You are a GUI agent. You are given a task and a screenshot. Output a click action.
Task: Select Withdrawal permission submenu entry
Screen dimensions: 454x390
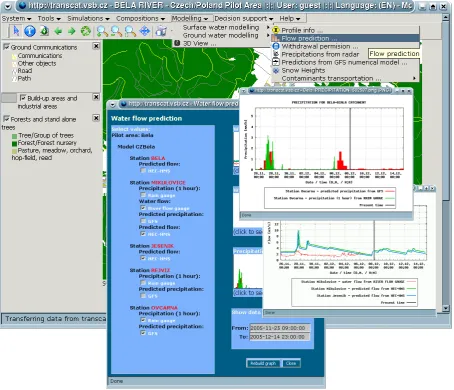click(345, 46)
